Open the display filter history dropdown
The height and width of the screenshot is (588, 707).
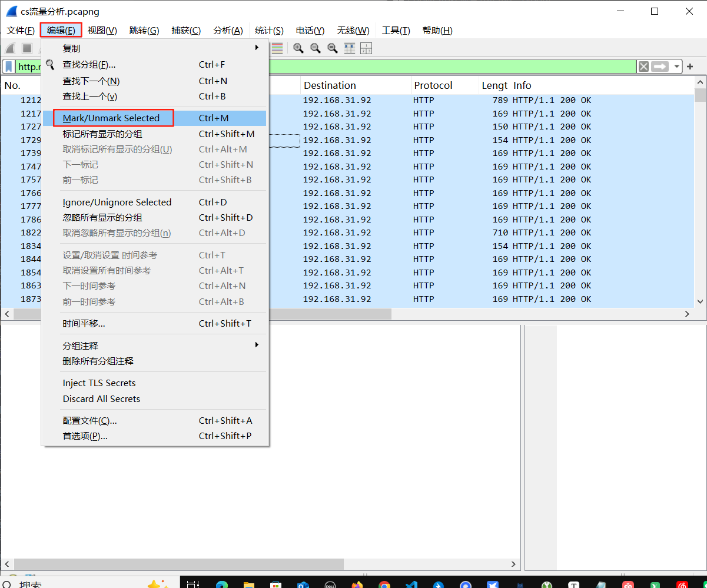[x=677, y=67]
